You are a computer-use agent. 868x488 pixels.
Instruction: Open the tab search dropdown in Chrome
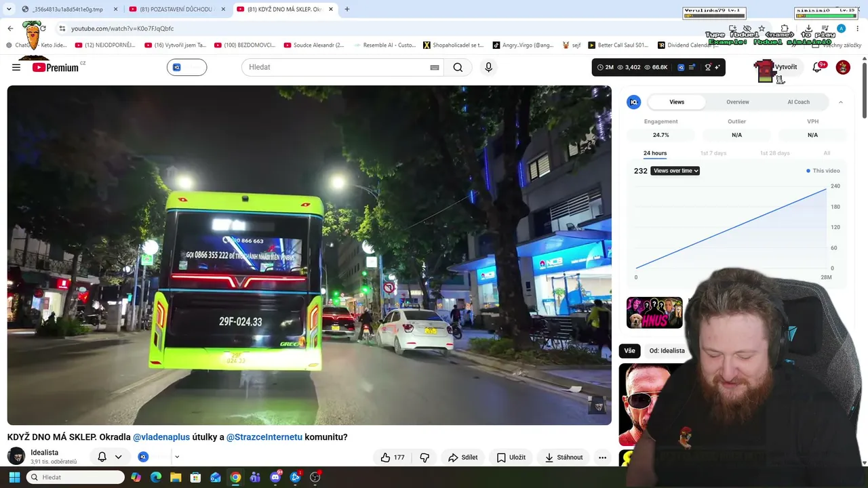[9, 9]
